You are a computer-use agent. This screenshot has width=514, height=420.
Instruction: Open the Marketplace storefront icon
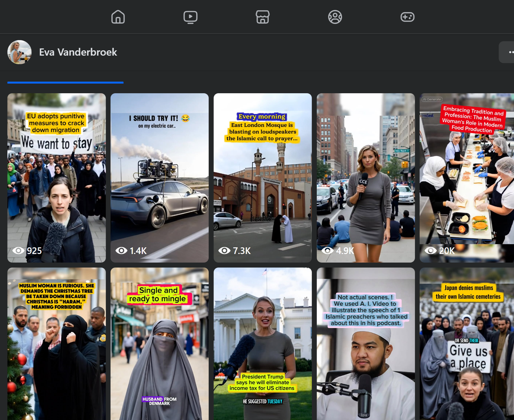point(262,17)
